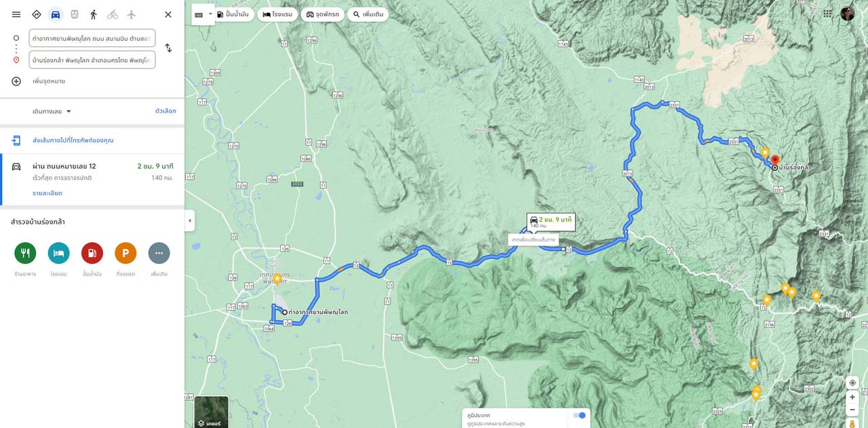Open the more (เพิ่มเติม) search chip
This screenshot has height=428, width=868.
368,14
